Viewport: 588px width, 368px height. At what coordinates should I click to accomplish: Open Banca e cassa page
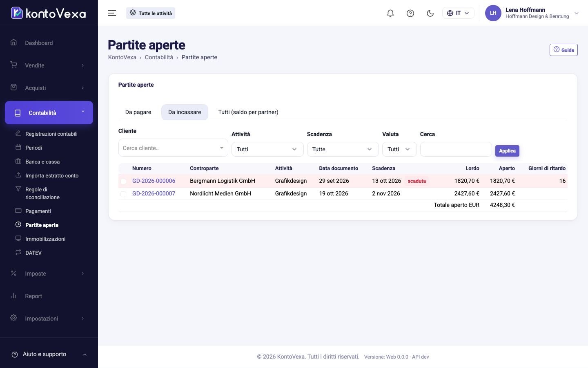[42, 162]
